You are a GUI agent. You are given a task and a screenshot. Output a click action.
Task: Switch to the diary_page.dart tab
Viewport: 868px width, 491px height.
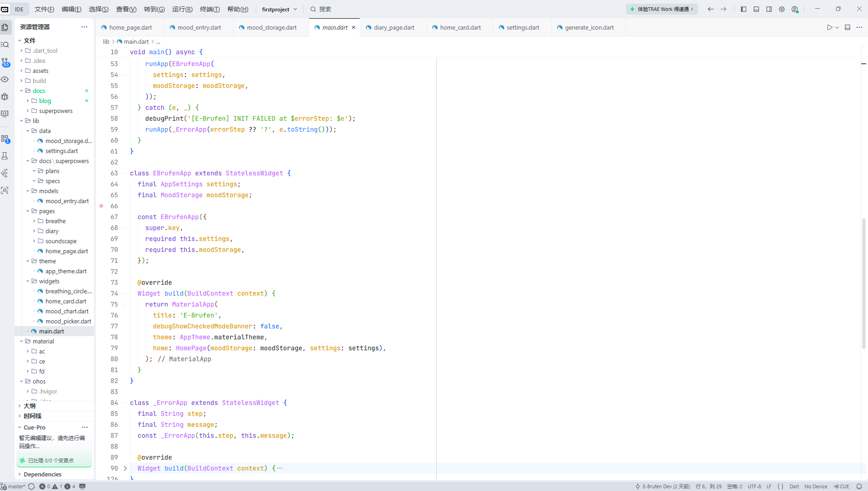tap(394, 27)
